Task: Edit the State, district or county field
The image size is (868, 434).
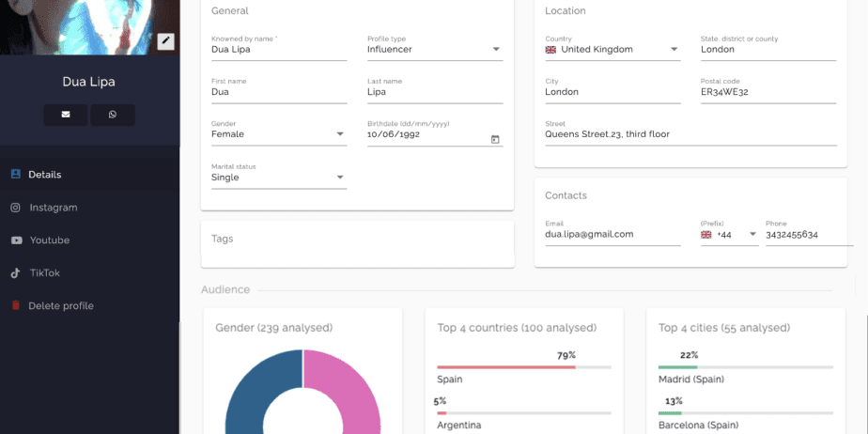Action: pyautogui.click(x=768, y=48)
